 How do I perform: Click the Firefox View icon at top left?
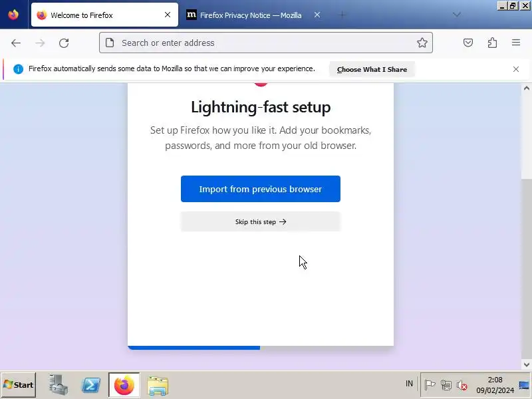click(x=13, y=15)
